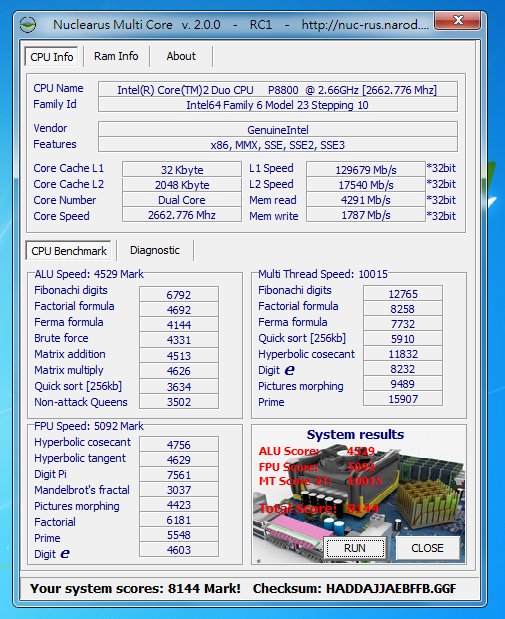Select the CPU Benchmark tab
Viewport: 505px width, 619px height.
pos(69,251)
